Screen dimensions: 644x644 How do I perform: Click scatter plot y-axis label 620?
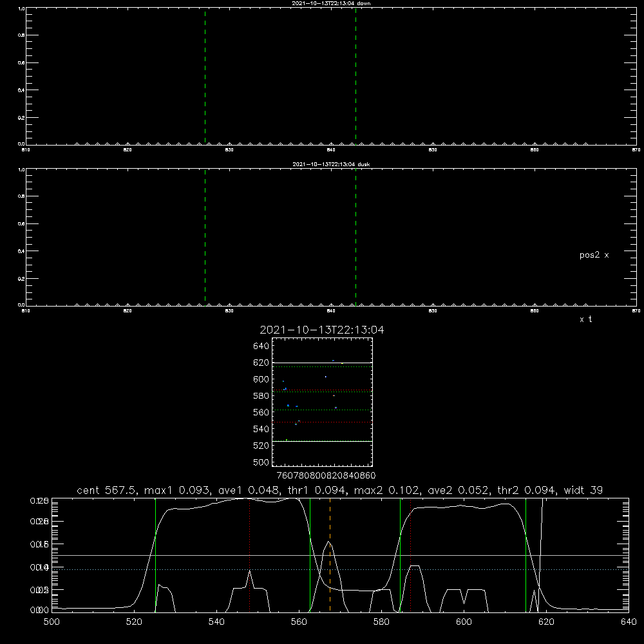[261, 363]
